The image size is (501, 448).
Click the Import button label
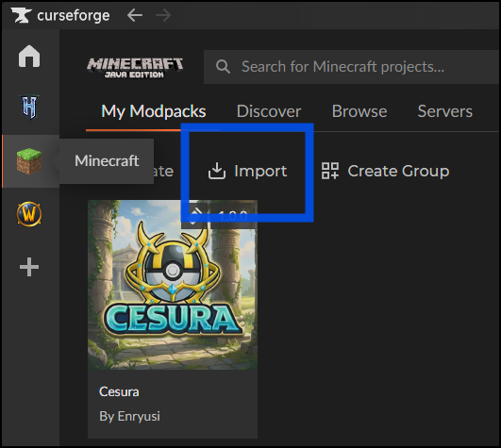pos(260,171)
